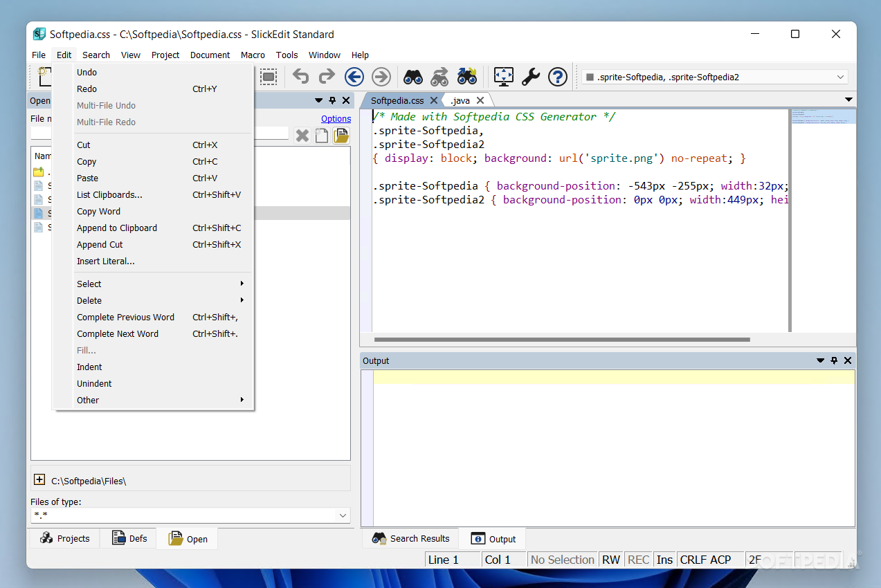
Task: Navigate back with blue left-arrow icon
Action: pyautogui.click(x=354, y=76)
